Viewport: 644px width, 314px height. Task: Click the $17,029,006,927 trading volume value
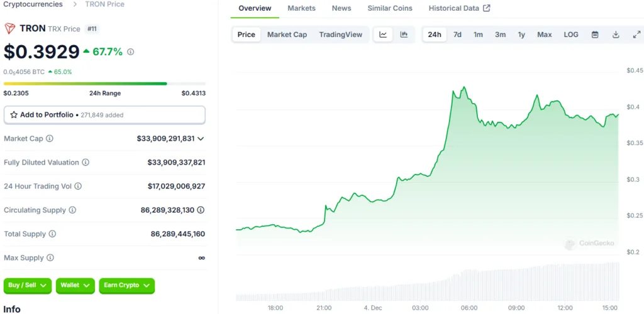click(x=177, y=186)
